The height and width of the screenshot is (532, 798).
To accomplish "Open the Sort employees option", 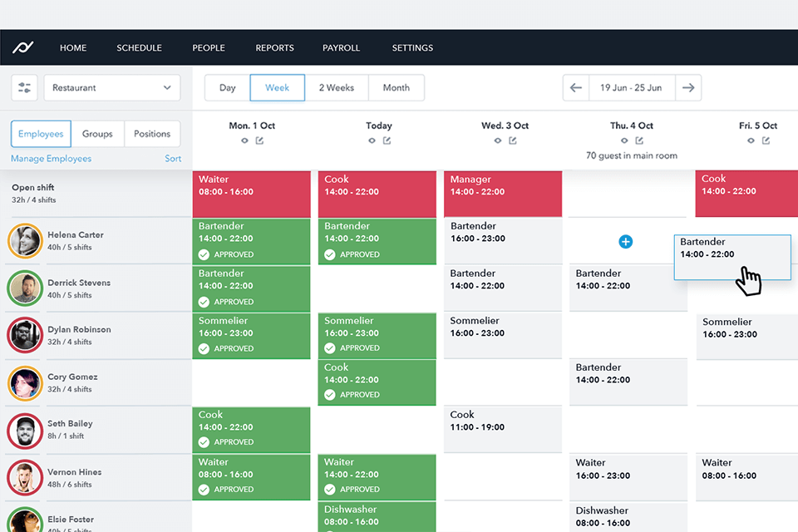I will 173,159.
